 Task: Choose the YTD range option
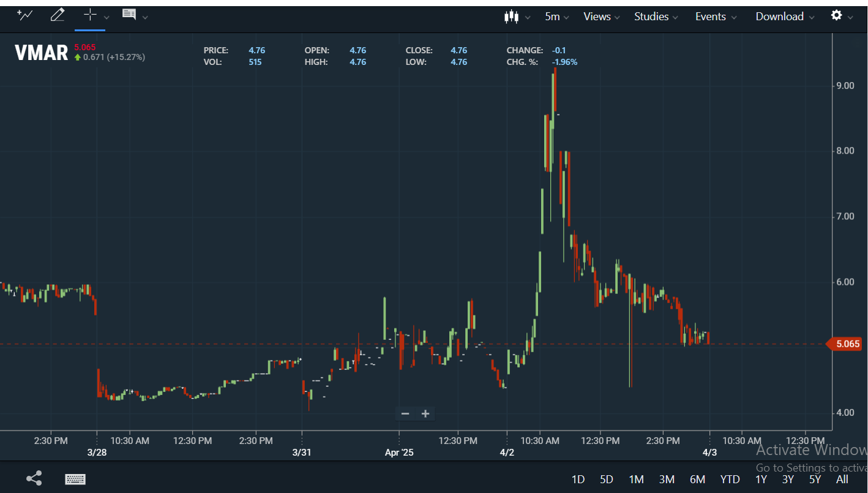pyautogui.click(x=730, y=480)
